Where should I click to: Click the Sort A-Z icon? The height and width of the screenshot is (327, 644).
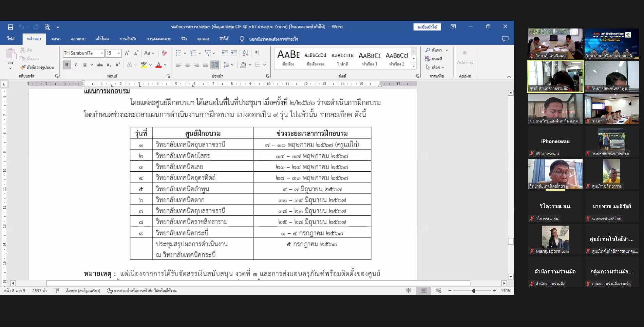tap(246, 53)
